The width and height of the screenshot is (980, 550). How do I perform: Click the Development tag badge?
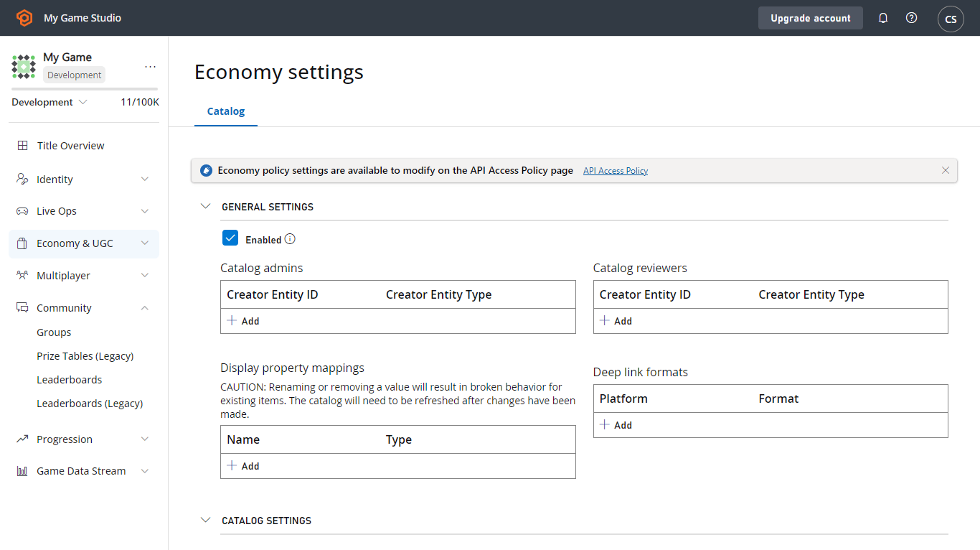75,75
